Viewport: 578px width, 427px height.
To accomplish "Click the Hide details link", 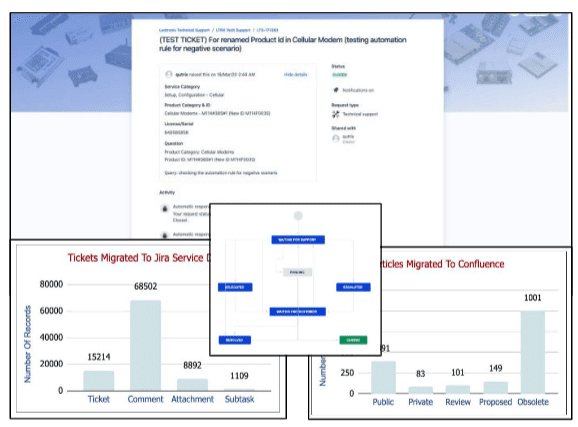I will (x=295, y=74).
